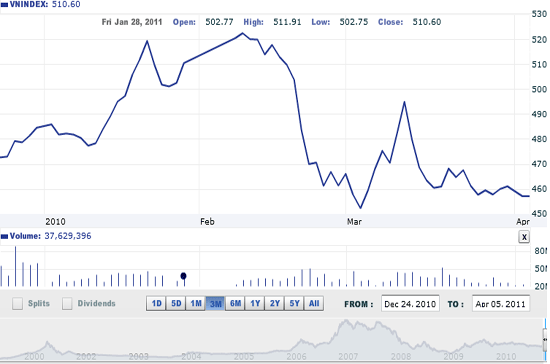The height and width of the screenshot is (364, 550).
Task: Enable the Splits checkbox
Action: click(18, 304)
